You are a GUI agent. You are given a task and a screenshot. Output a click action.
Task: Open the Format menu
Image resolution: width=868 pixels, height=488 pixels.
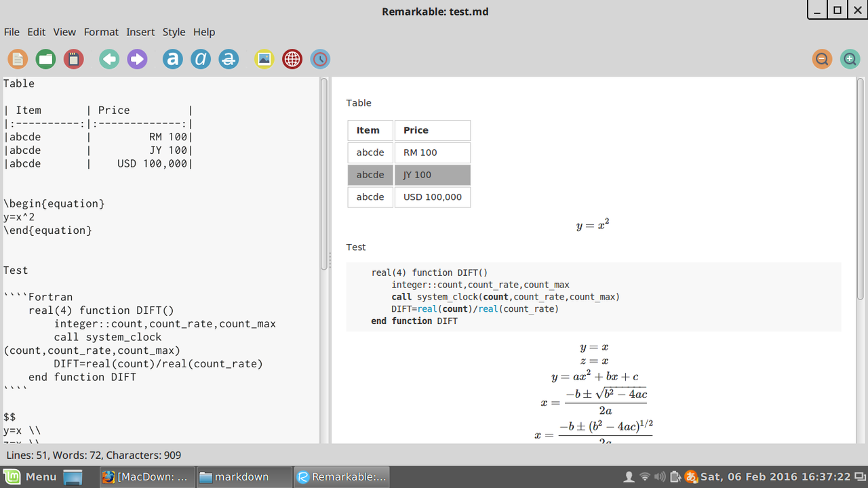tap(101, 32)
